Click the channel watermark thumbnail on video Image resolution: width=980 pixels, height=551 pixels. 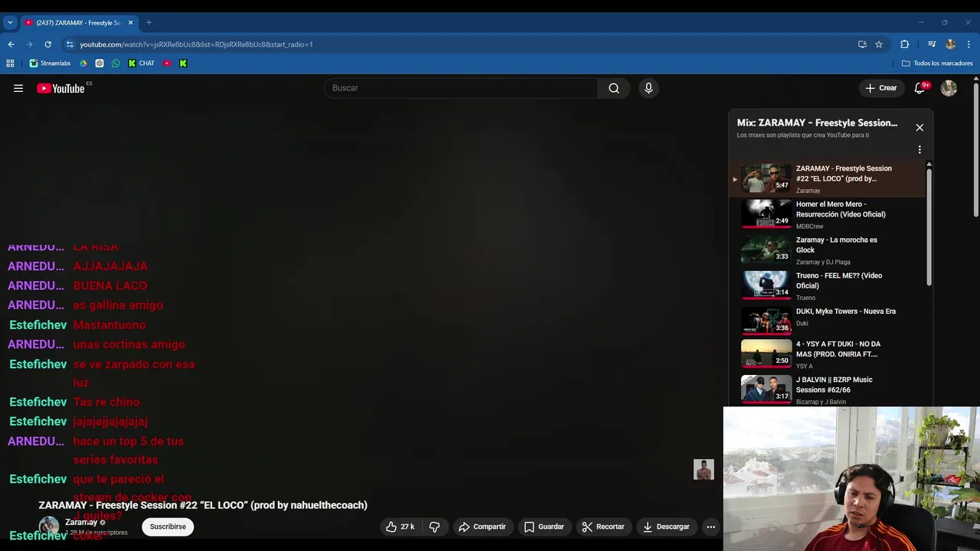coord(704,469)
